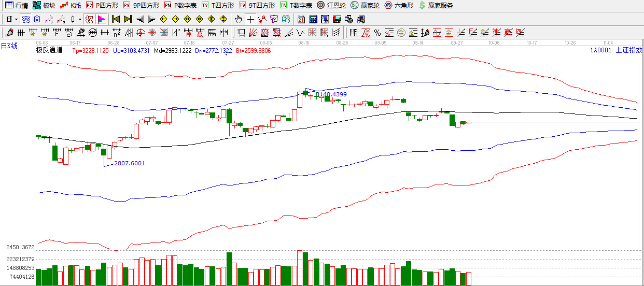Image resolution: width=644 pixels, height=286 pixels.
Task: Open the 江恩轮 Gann wheel tool
Action: [x=331, y=5]
